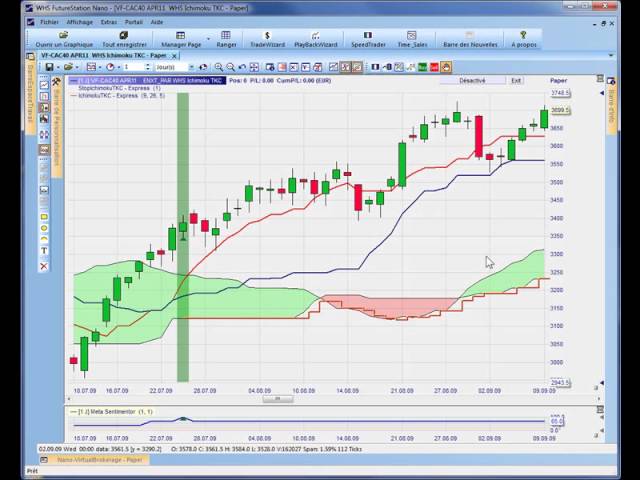640x480 pixels.
Task: Open the vertical side tab at right edge
Action: (x=611, y=104)
